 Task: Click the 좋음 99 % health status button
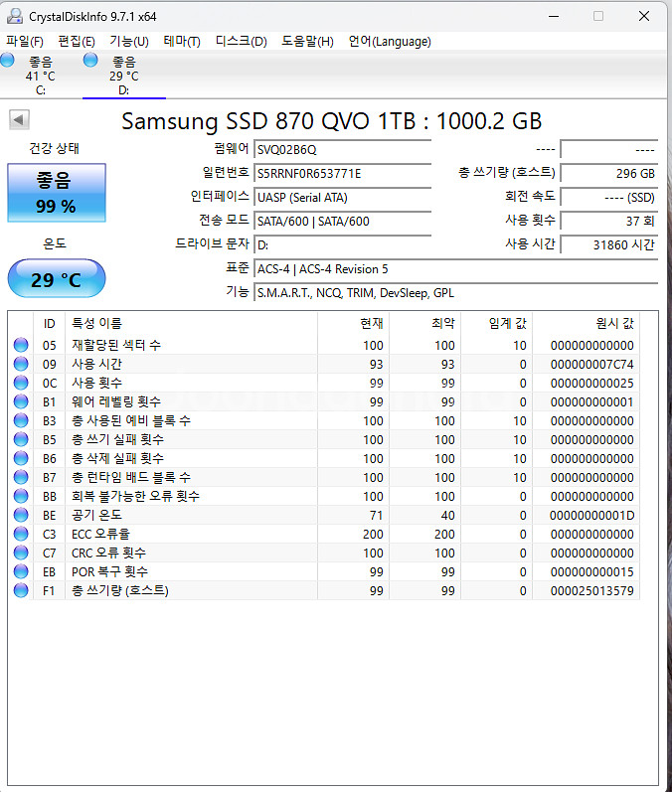click(56, 193)
